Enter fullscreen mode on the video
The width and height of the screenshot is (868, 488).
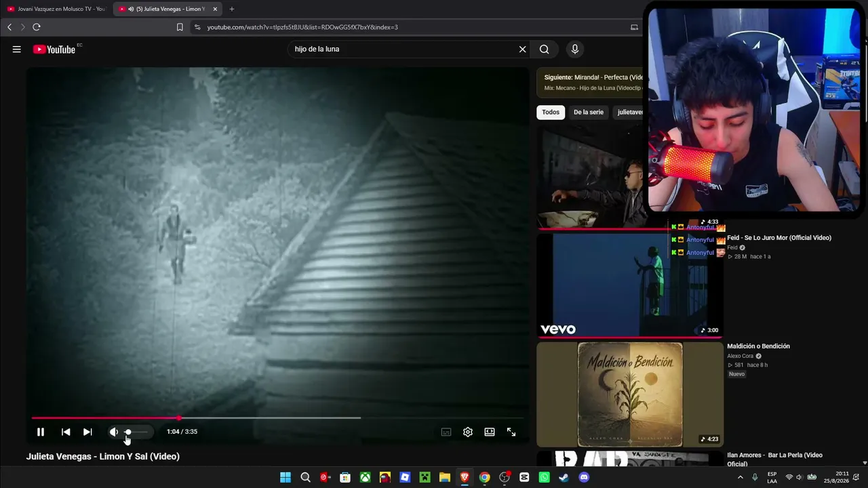511,432
